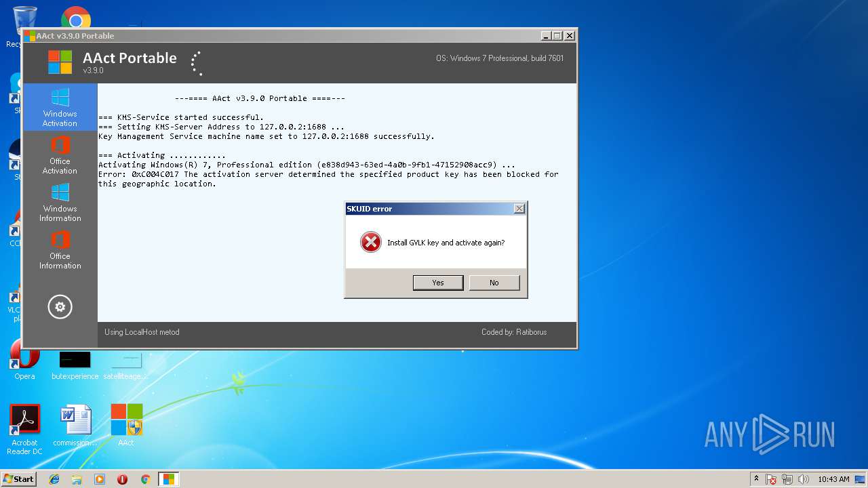Image resolution: width=868 pixels, height=488 pixels.
Task: Select the Google Chrome desktop icon
Action: click(76, 18)
